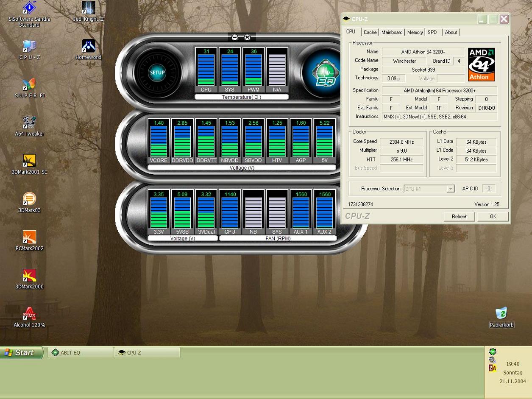
Task: Switch to the SPD tab
Action: point(432,33)
